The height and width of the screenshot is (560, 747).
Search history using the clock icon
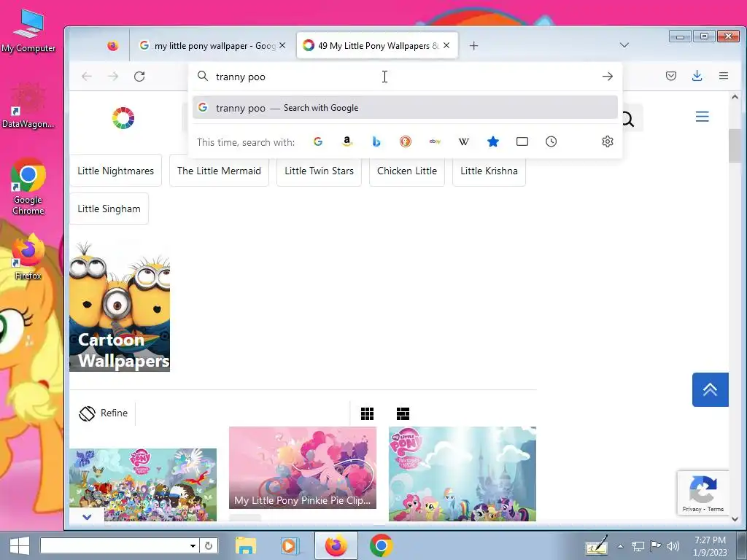tap(551, 141)
